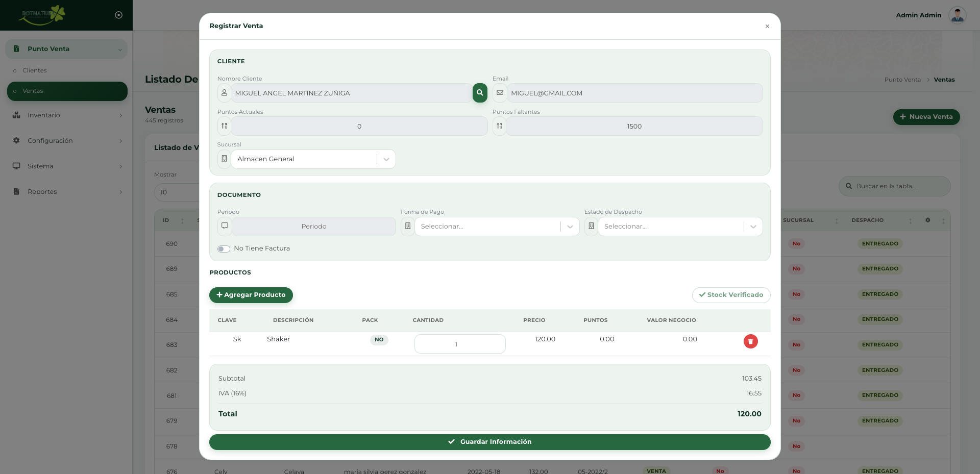Click the NO pack badge in Shaker row
Screen dimensions: 980x474
[379, 340]
